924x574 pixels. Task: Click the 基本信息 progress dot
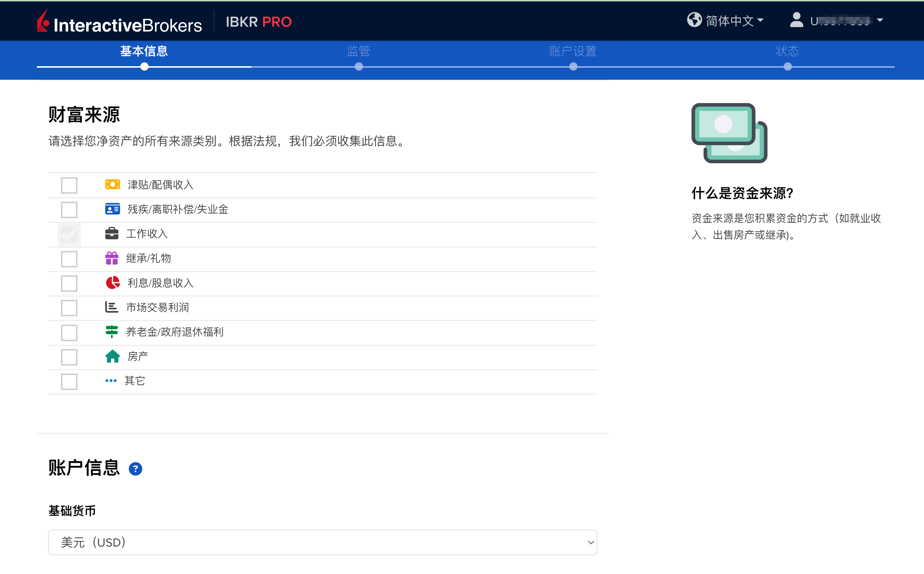tap(144, 67)
